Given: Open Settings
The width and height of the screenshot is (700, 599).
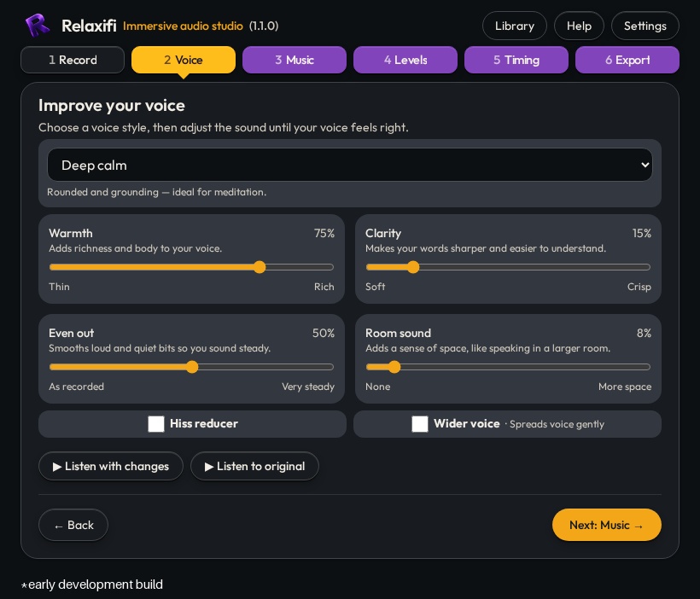Looking at the screenshot, I should click(x=645, y=26).
